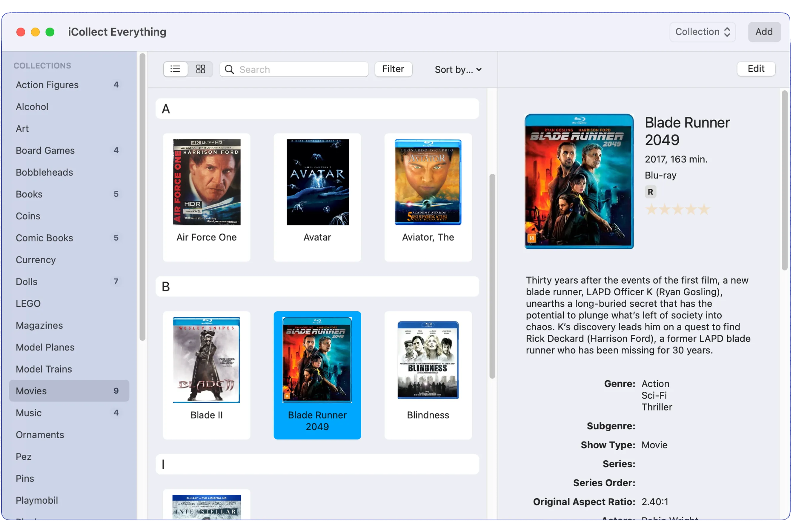Click the search magnifier icon
This screenshot has height=532, width=793.
pyautogui.click(x=229, y=70)
